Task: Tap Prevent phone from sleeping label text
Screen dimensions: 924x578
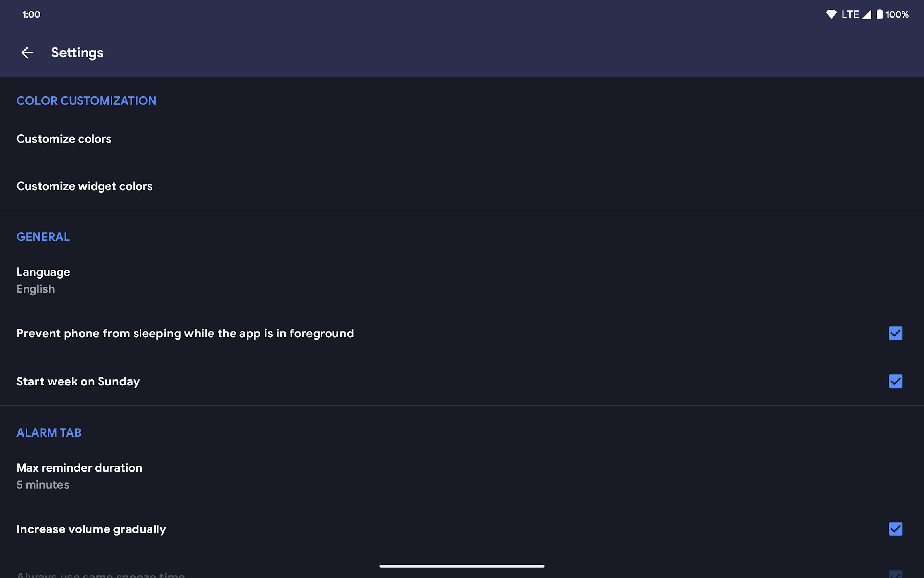Action: tap(185, 333)
